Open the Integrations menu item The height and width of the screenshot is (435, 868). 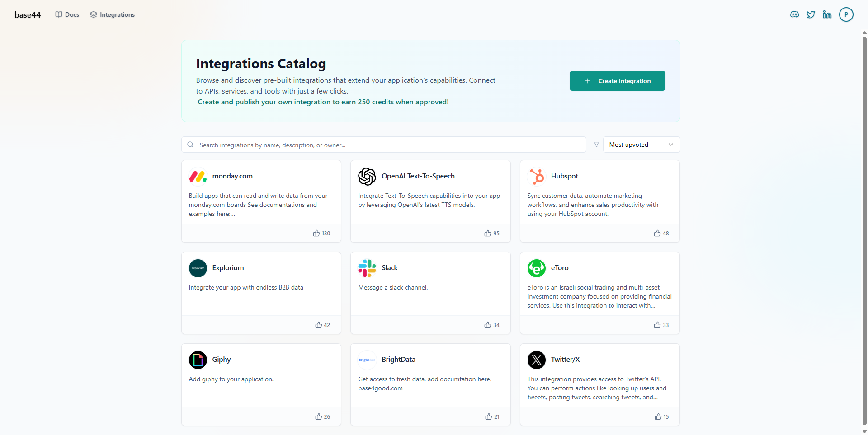pos(113,14)
